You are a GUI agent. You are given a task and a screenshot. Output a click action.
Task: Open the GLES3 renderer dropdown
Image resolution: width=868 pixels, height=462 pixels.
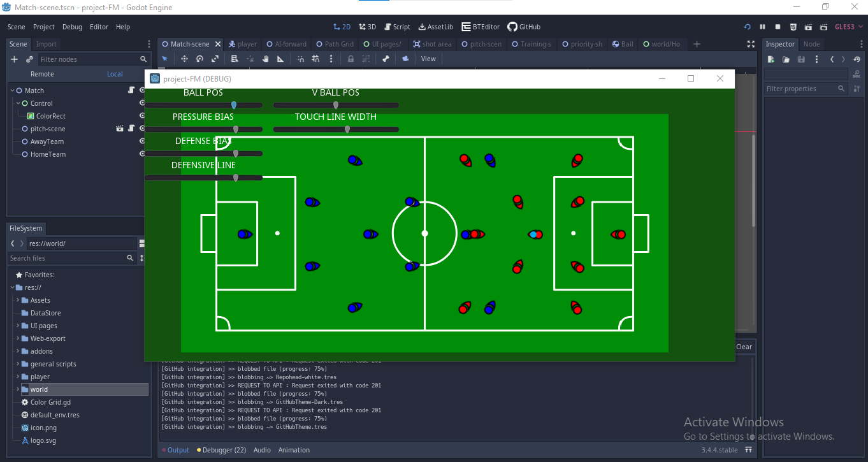pyautogui.click(x=848, y=27)
